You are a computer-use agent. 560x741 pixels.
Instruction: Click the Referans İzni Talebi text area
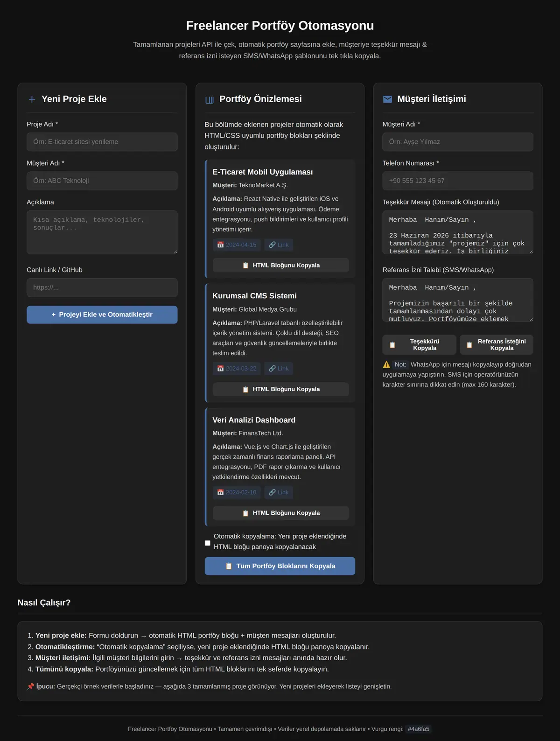458,300
